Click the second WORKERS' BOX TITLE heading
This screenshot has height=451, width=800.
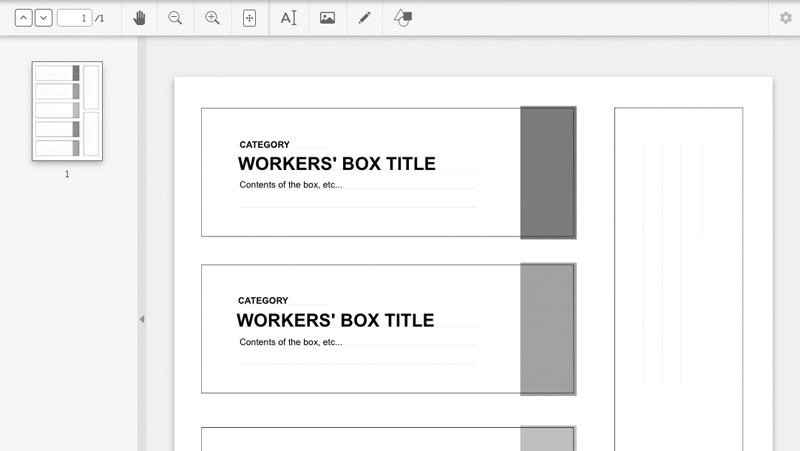point(335,320)
